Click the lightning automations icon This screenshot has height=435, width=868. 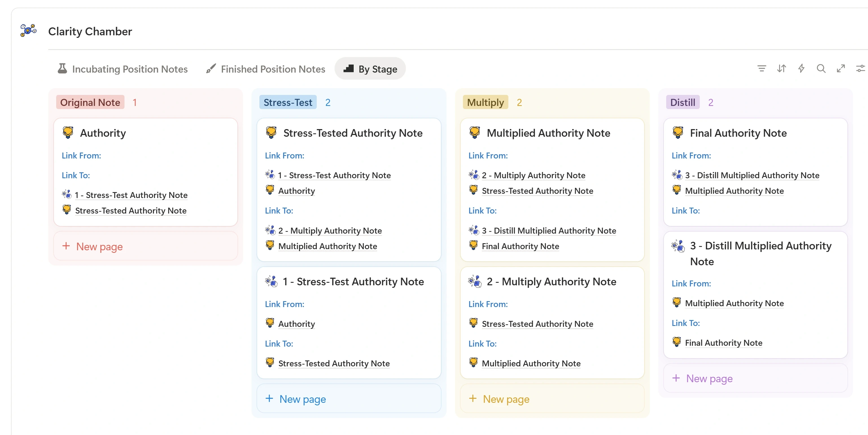[x=801, y=68]
